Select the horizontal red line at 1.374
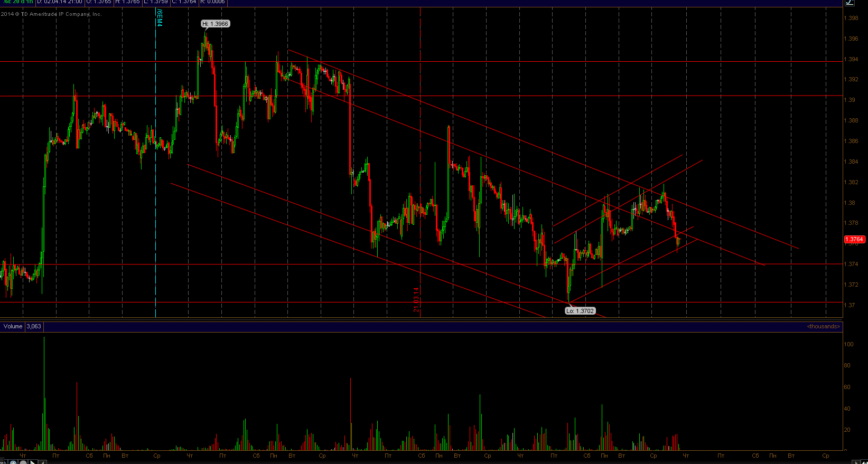 pyautogui.click(x=421, y=264)
